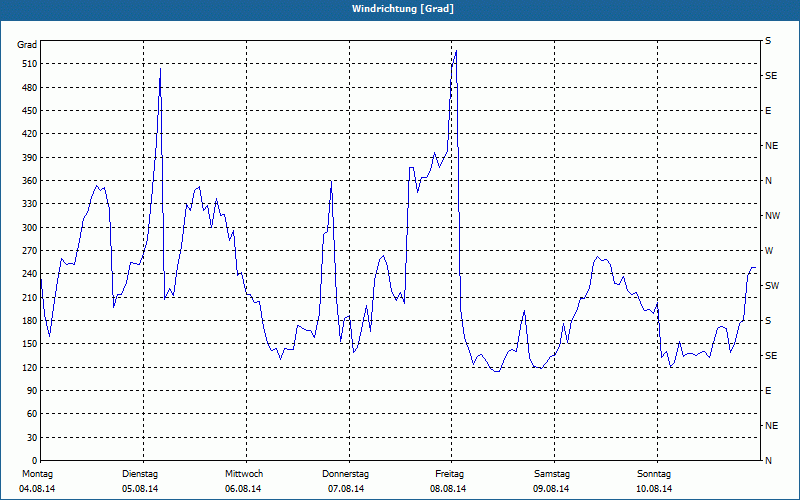Pick the 'Samstag' day label
This screenshot has width=800, height=500.
(552, 474)
